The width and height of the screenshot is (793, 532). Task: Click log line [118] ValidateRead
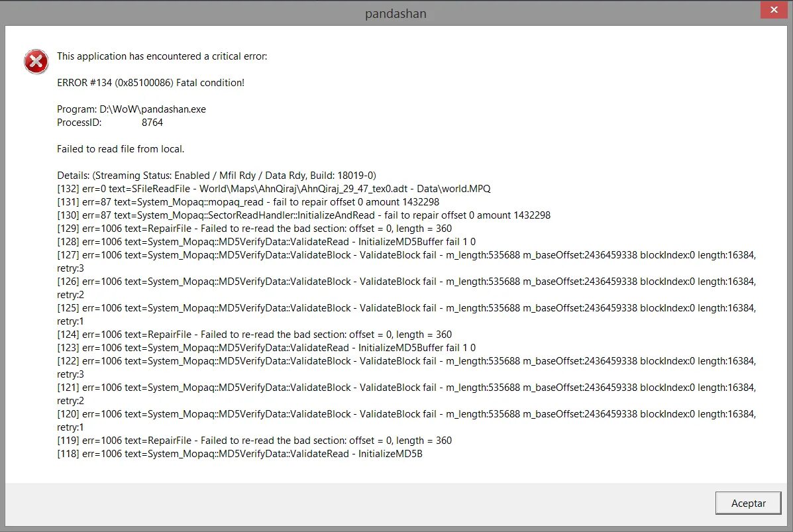click(x=240, y=454)
